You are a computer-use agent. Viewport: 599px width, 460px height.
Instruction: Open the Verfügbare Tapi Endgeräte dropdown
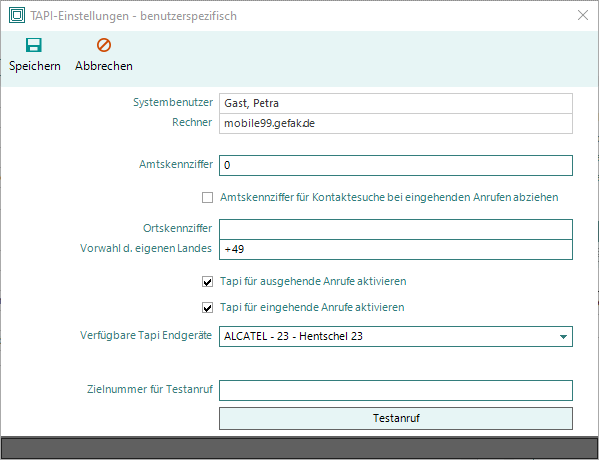click(x=563, y=337)
